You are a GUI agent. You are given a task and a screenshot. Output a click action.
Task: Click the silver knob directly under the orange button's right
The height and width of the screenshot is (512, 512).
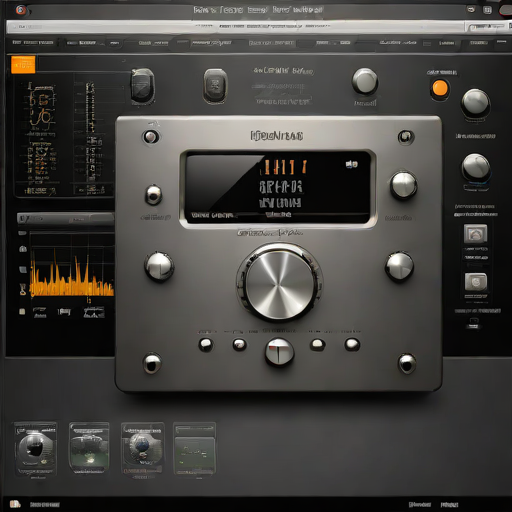point(476,103)
